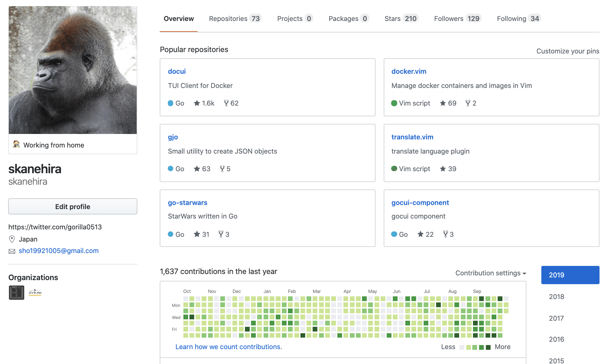
Task: Open the Repositories tab
Action: tap(235, 19)
